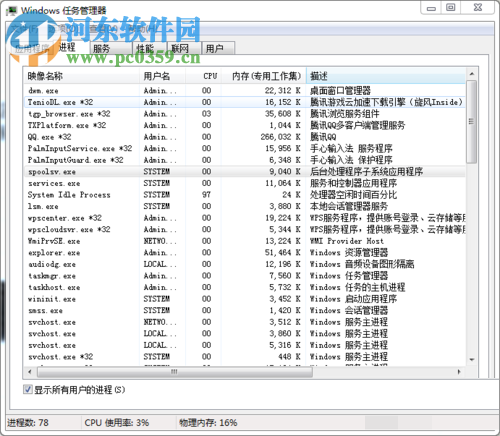Select the QQ.exe *32 process
The width and height of the screenshot is (500, 436).
point(245,137)
